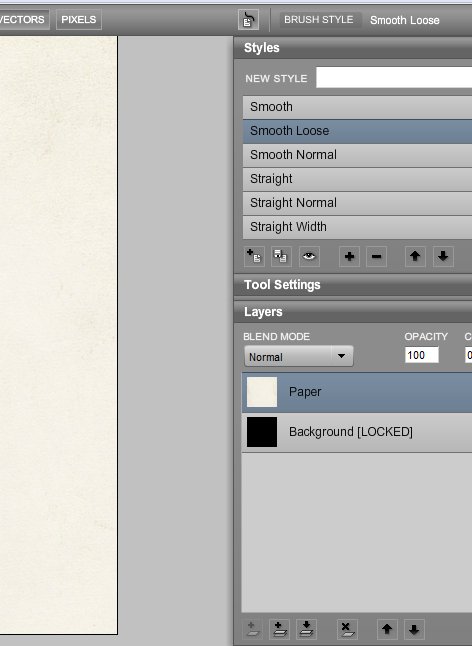This screenshot has width=472, height=646.
Task: Switch to VECTORS mode
Action: pos(23,20)
